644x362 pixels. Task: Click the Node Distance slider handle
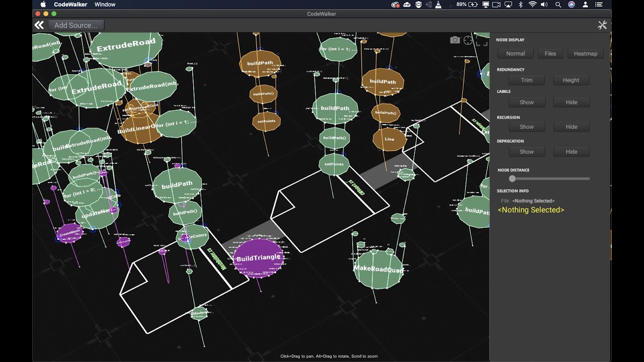(512, 178)
